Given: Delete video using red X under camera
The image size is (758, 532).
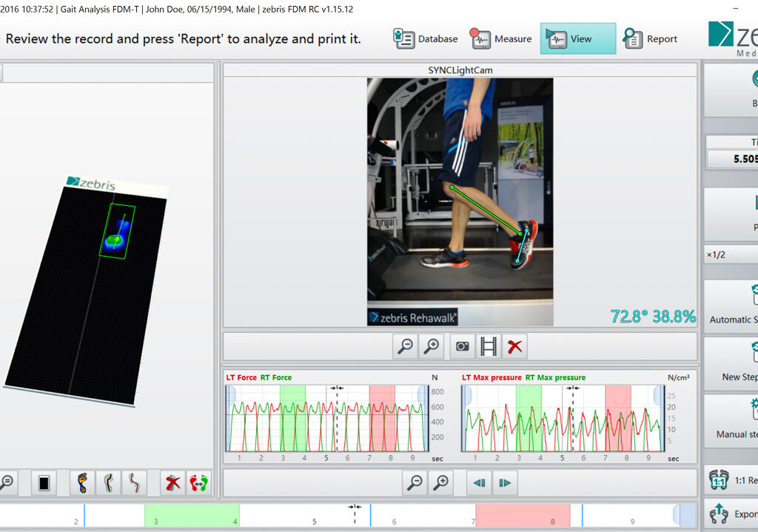Looking at the screenshot, I should (515, 346).
